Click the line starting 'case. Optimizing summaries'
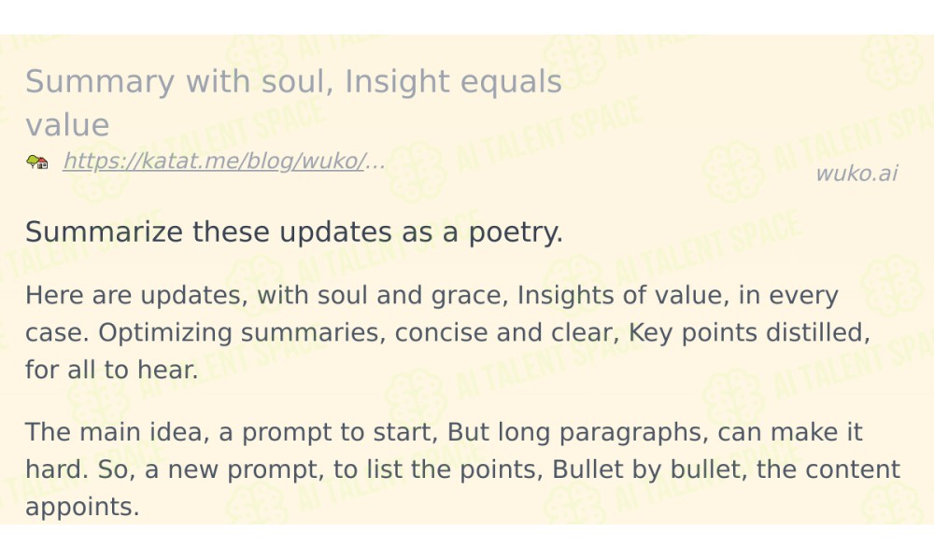The width and height of the screenshot is (934, 560). [x=448, y=332]
